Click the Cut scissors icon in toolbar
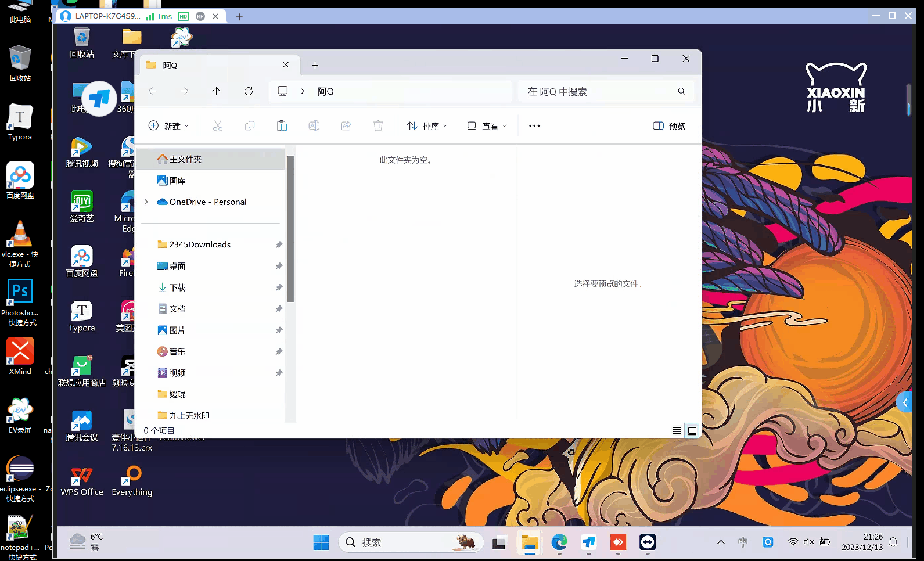 tap(218, 125)
